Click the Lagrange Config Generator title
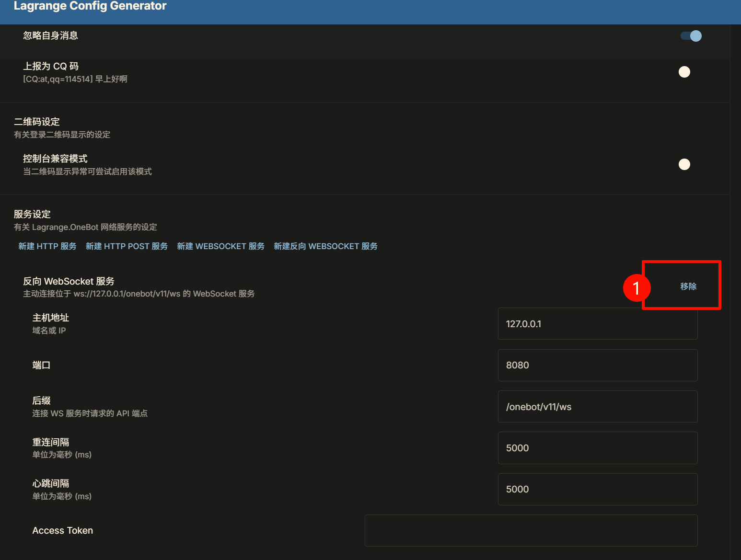The width and height of the screenshot is (741, 560). [x=90, y=6]
